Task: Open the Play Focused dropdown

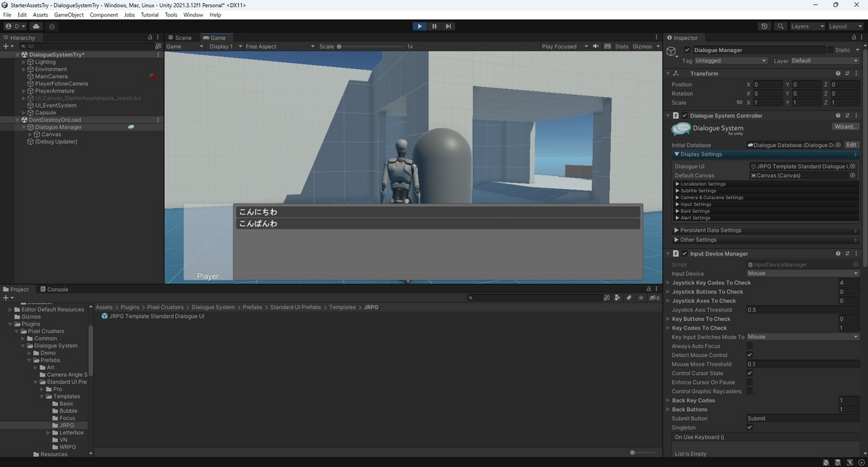Action: (563, 46)
